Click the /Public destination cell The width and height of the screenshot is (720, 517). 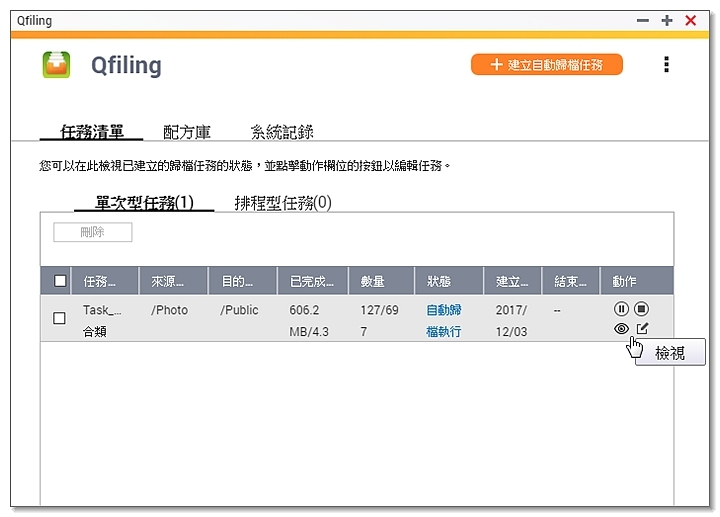tap(239, 310)
